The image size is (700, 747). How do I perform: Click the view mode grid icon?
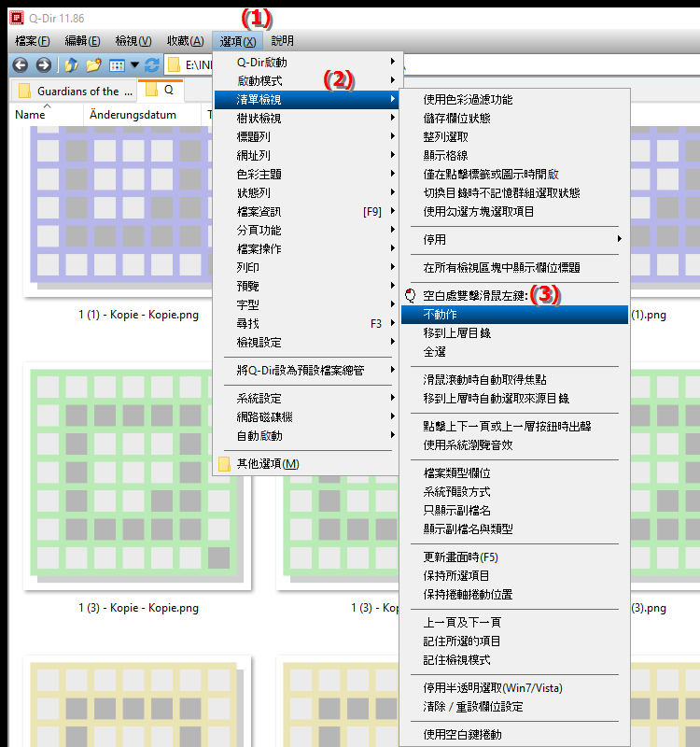tap(117, 65)
